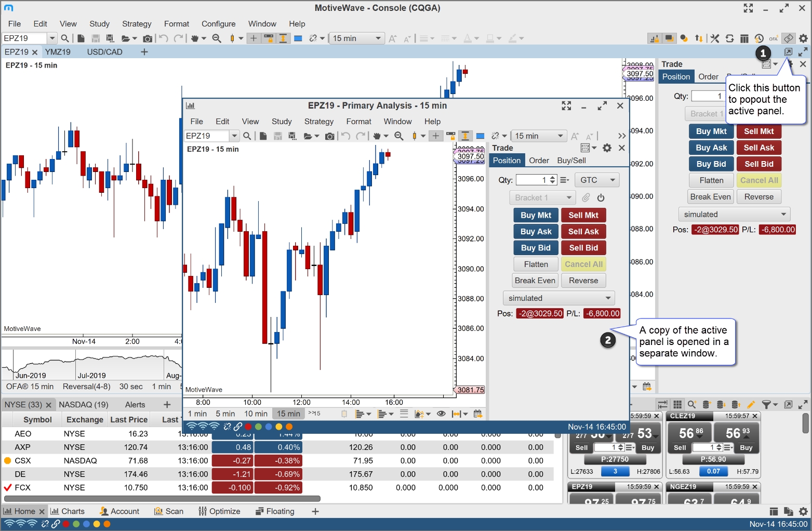Toggle the 15 min bar size in popout bottom bar
The width and height of the screenshot is (812, 531).
[x=288, y=414]
